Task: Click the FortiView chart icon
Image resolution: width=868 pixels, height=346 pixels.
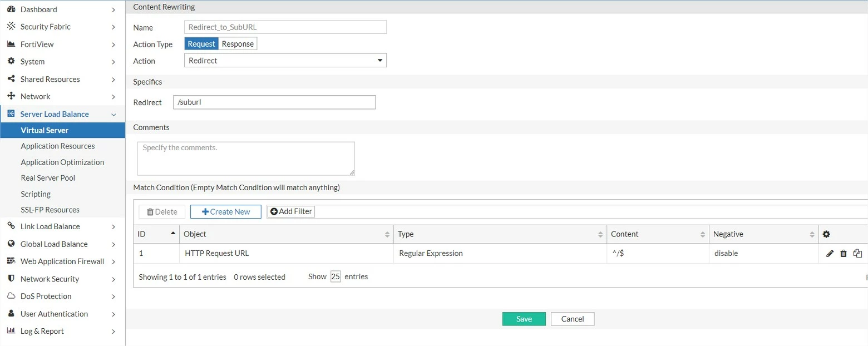Action: (11, 44)
